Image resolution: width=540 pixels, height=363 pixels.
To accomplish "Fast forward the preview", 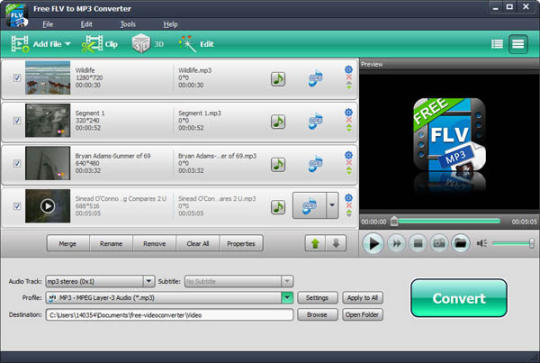I will pyautogui.click(x=397, y=243).
